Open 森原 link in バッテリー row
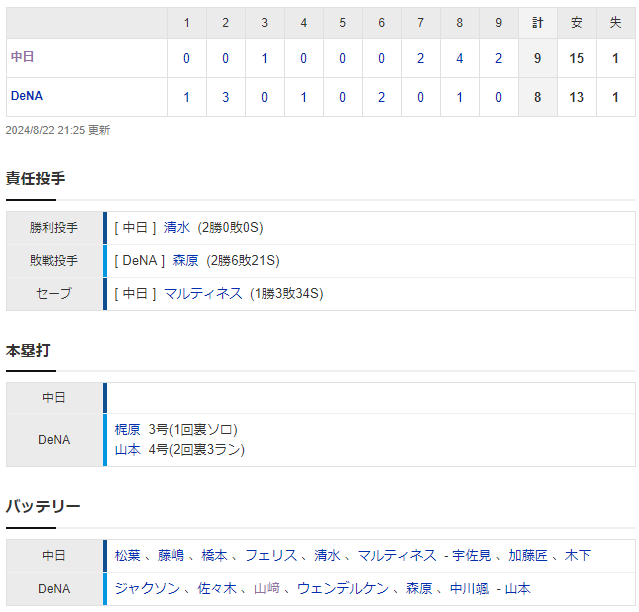The width and height of the screenshot is (639, 612). click(x=419, y=588)
